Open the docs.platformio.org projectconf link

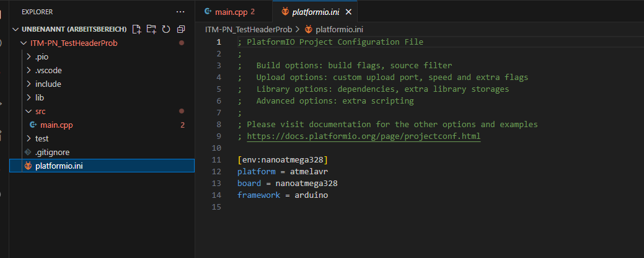(363, 136)
